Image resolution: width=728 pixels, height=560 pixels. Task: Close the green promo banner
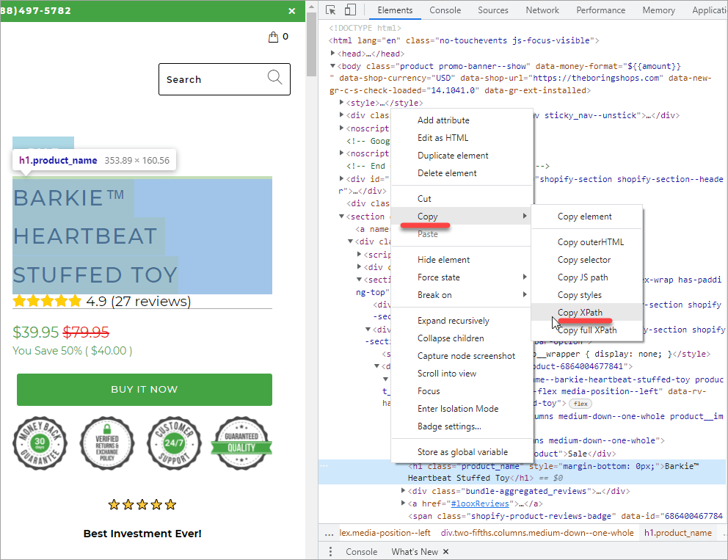click(x=292, y=11)
